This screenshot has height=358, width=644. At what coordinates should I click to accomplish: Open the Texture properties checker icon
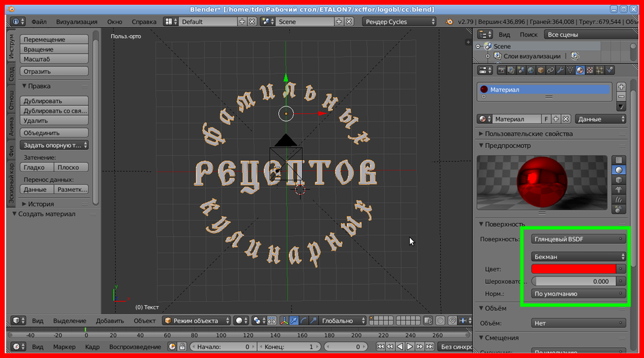(590, 70)
